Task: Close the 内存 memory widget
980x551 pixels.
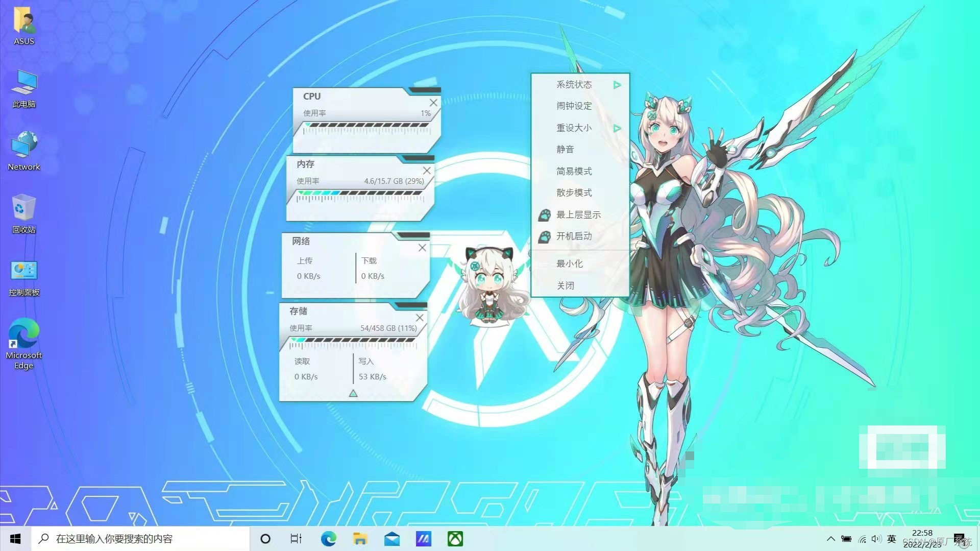Action: (x=427, y=171)
